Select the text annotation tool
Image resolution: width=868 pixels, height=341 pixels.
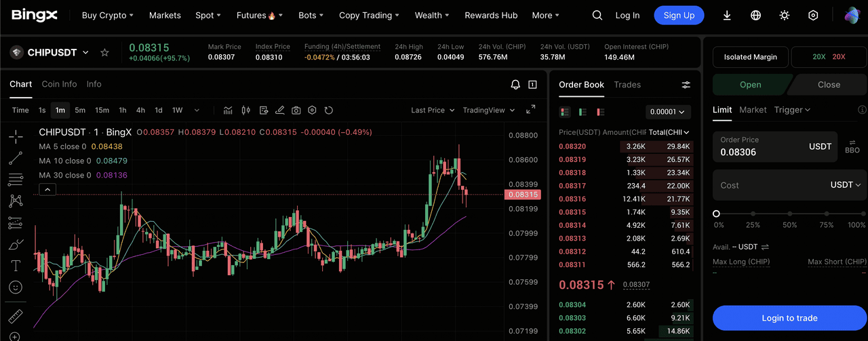(15, 266)
